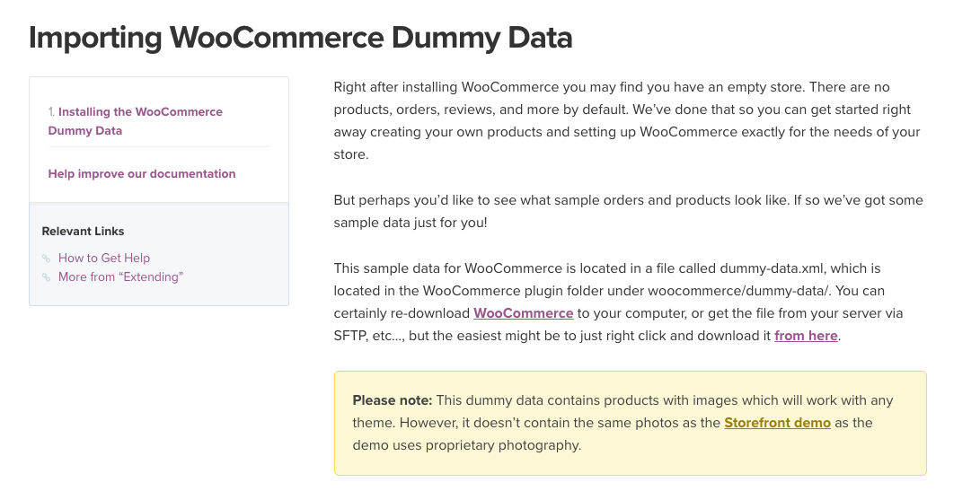The width and height of the screenshot is (980, 500).
Task: Follow the inline WooCommerce download link
Action: coord(523,313)
